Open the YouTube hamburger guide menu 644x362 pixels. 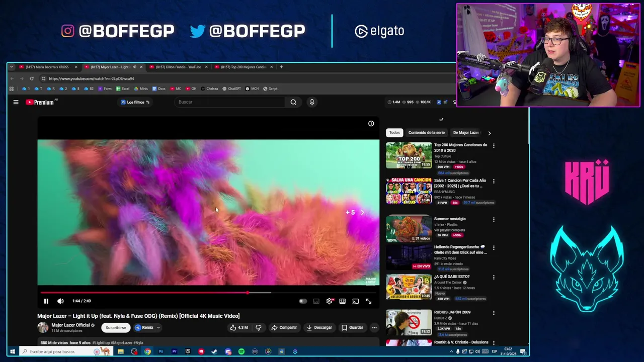click(16, 102)
